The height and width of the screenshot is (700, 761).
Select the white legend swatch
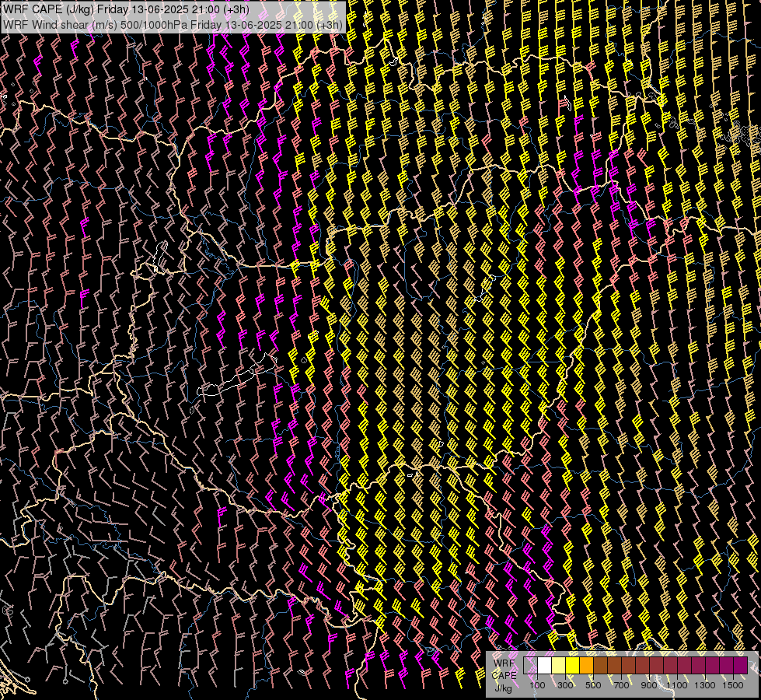tap(545, 665)
